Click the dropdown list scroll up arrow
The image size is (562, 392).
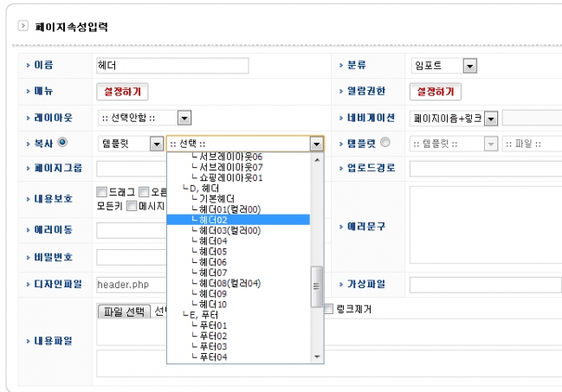[317, 160]
